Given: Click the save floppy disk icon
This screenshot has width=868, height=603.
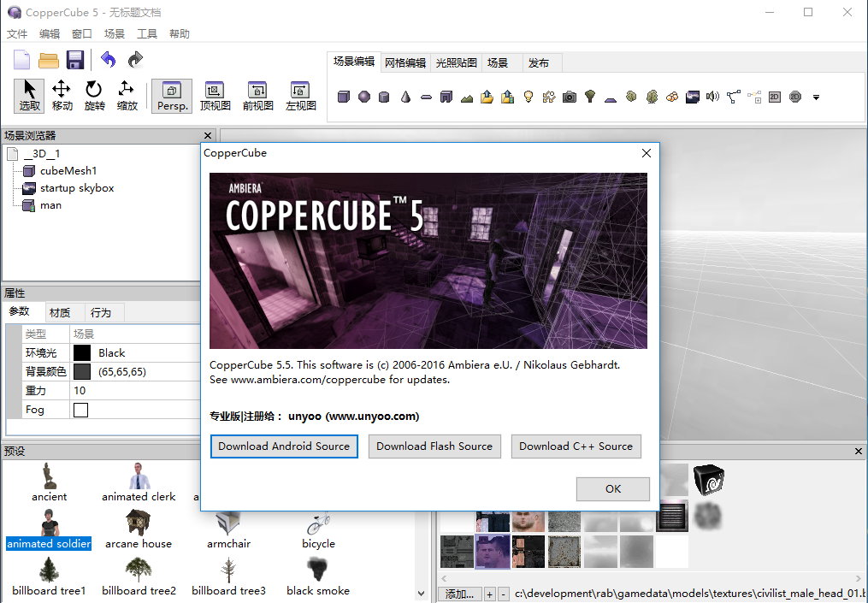Looking at the screenshot, I should pos(75,59).
